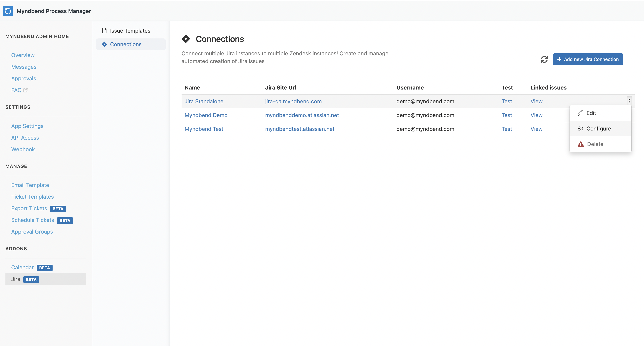Click the Myndbend logo icon

pyautogui.click(x=8, y=11)
